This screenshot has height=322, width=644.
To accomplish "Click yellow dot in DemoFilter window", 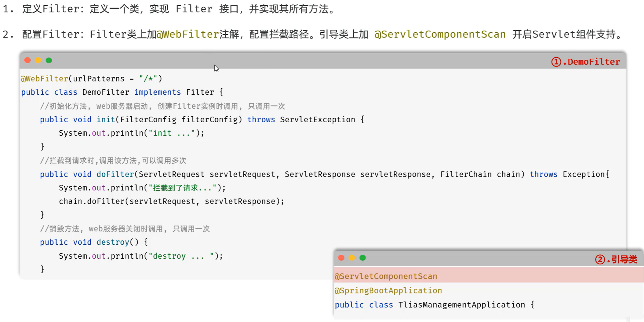I will [38, 60].
